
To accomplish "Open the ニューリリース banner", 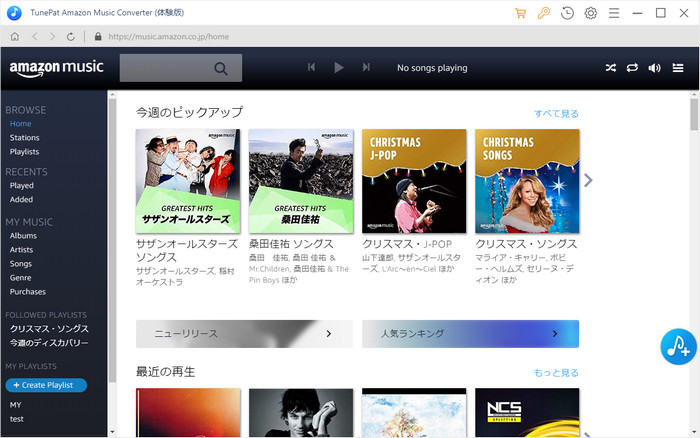I will (244, 334).
